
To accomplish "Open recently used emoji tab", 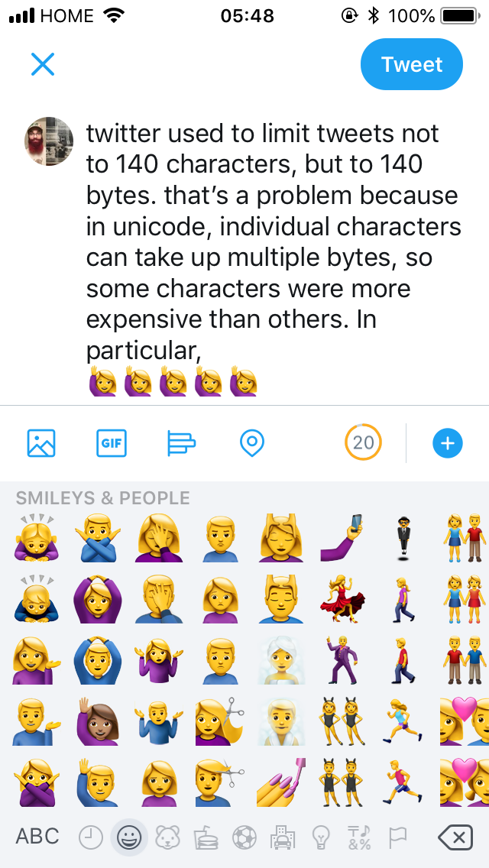I will coord(91,837).
